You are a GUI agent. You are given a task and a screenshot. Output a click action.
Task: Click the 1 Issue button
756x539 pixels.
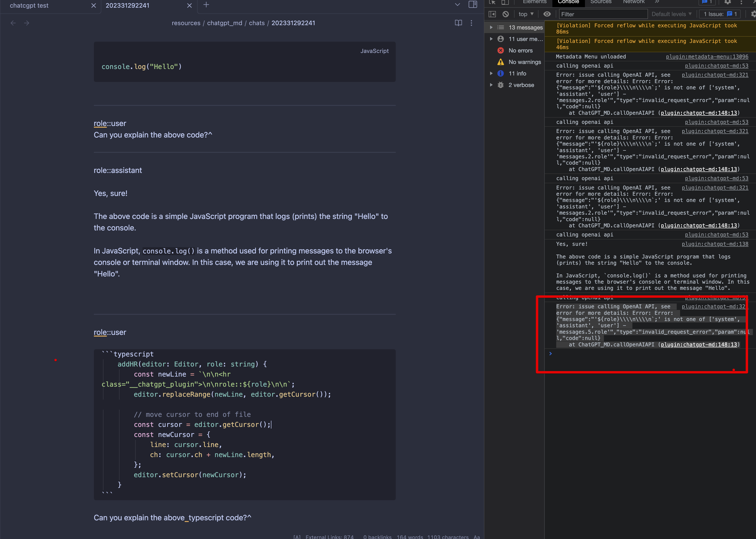click(720, 14)
